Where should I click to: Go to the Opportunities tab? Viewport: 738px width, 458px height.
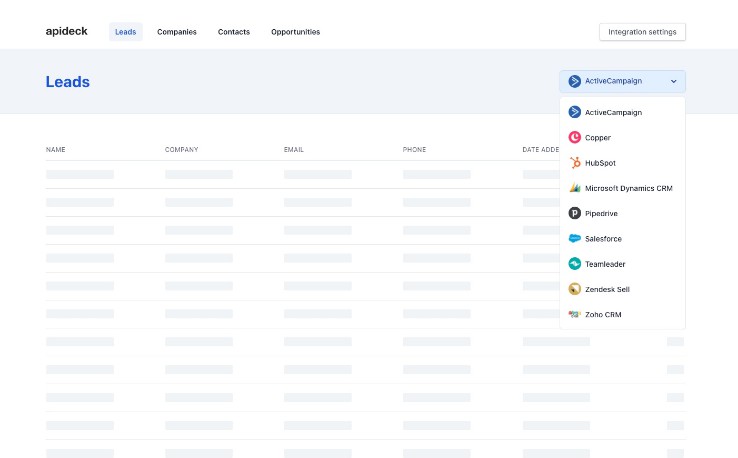tap(296, 32)
